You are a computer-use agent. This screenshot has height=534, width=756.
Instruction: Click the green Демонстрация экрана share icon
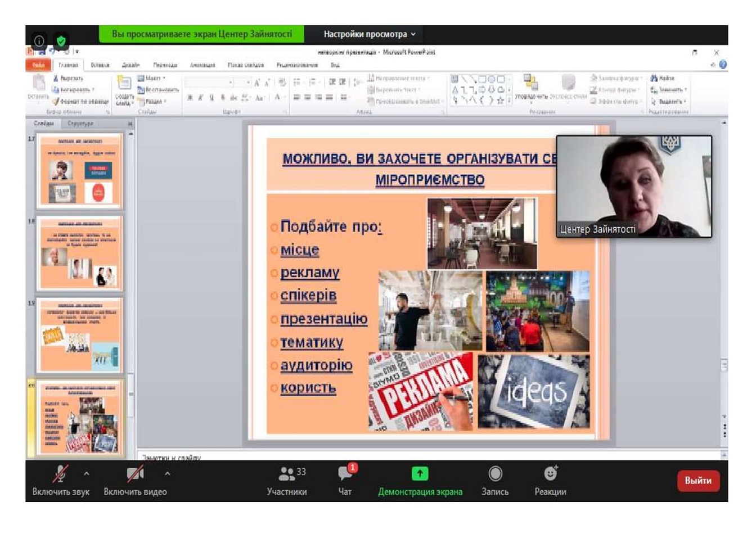pyautogui.click(x=420, y=474)
